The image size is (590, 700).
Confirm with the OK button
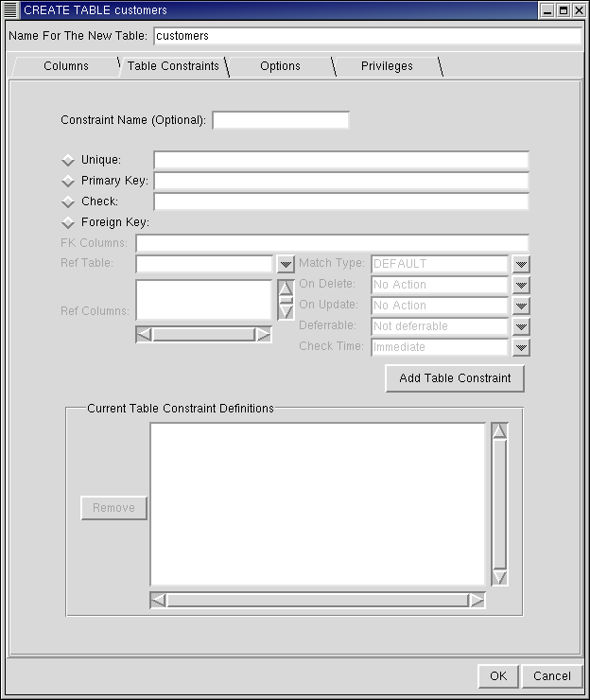(x=498, y=676)
